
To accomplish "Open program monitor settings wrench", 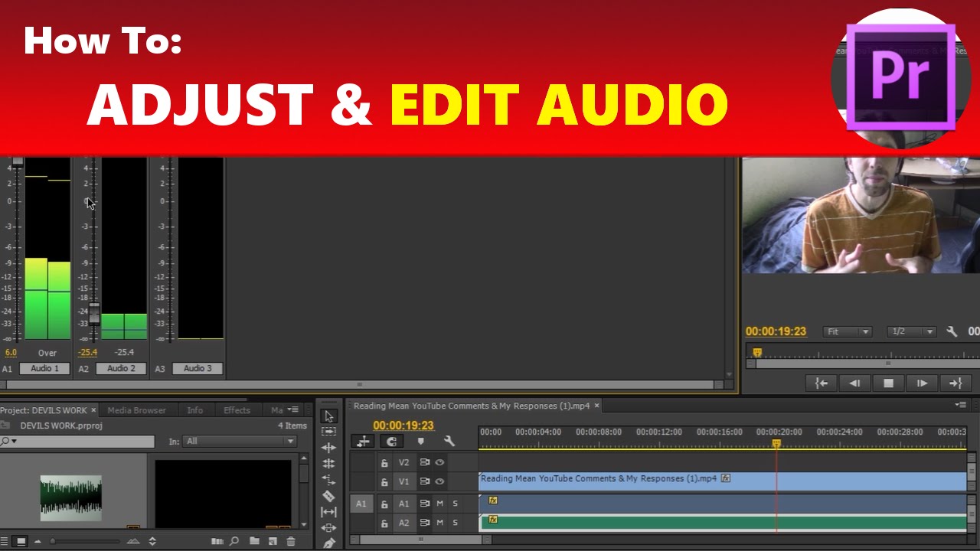I will click(952, 331).
